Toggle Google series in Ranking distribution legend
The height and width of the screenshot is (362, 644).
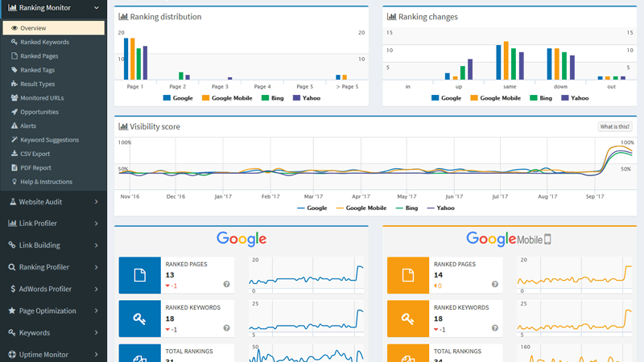click(178, 98)
